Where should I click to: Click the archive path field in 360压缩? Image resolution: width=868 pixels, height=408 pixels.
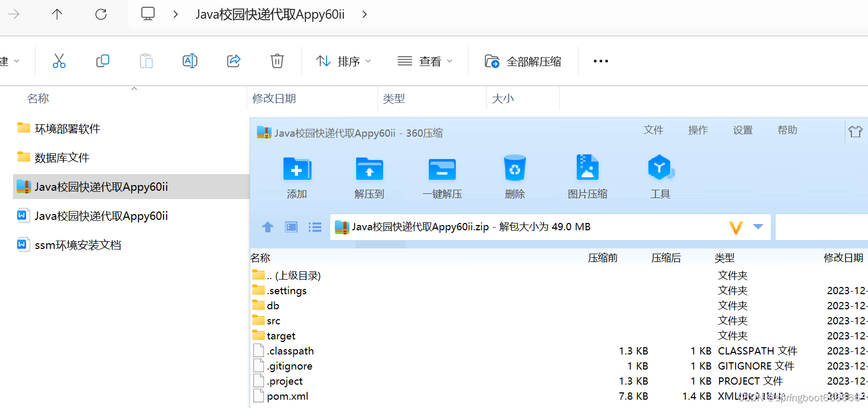(x=550, y=227)
